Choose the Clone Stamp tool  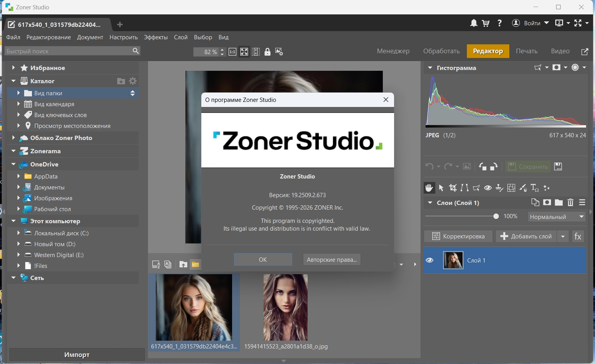500,188
